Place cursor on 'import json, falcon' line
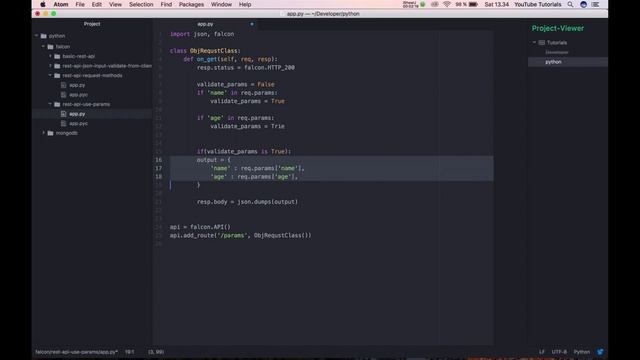This screenshot has height=360, width=640. point(202,34)
